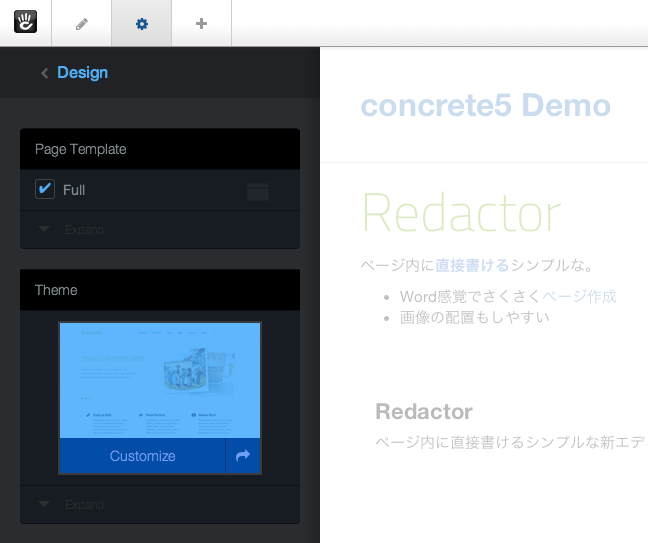Viewport: 648px width, 543px height.
Task: Open edit mode with the pencil icon
Action: point(81,23)
